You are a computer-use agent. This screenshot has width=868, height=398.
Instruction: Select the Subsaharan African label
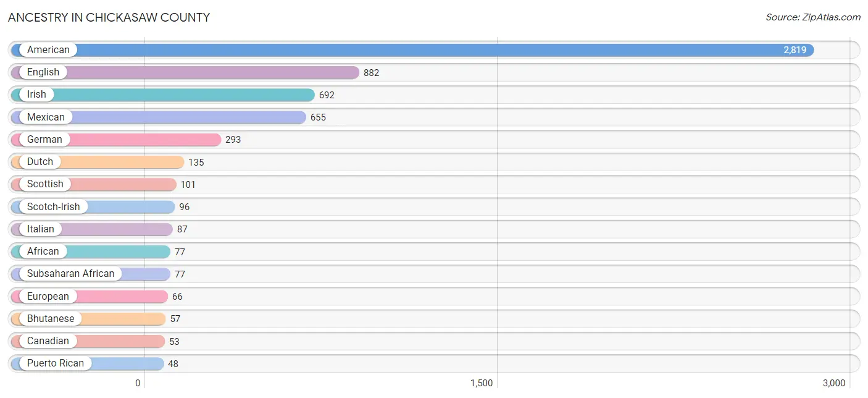[x=71, y=274]
